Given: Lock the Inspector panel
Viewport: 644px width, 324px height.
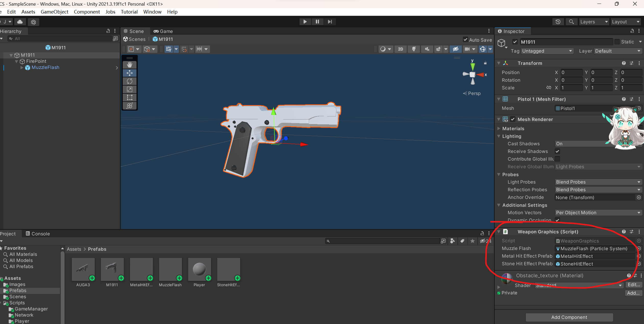Looking at the screenshot, I should click(632, 31).
